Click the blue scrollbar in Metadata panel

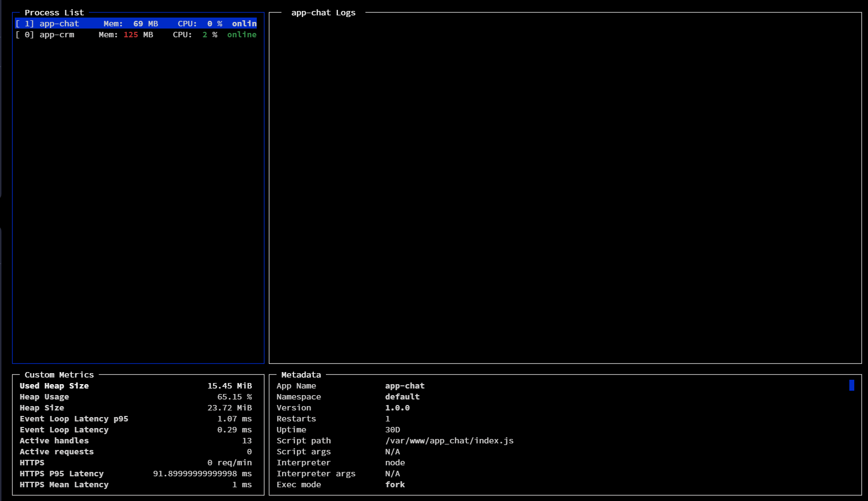pyautogui.click(x=852, y=385)
